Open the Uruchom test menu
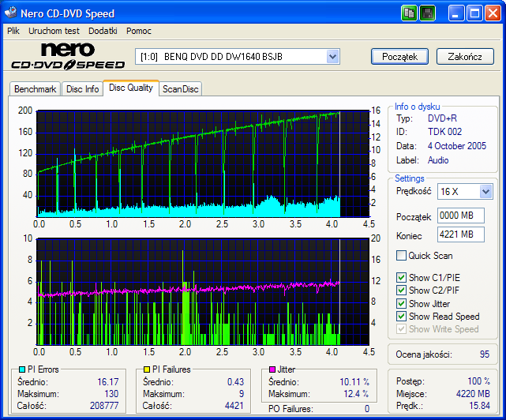This screenshot has width=506, height=420. (54, 31)
